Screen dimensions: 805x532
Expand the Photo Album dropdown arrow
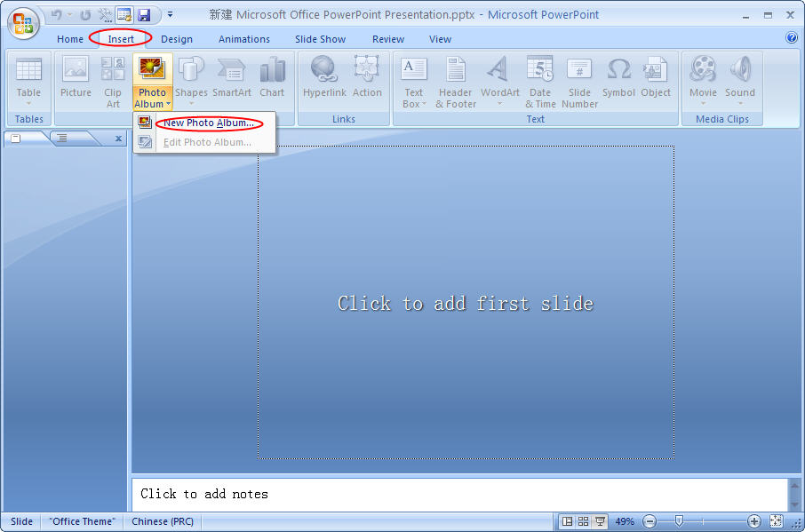pos(168,104)
